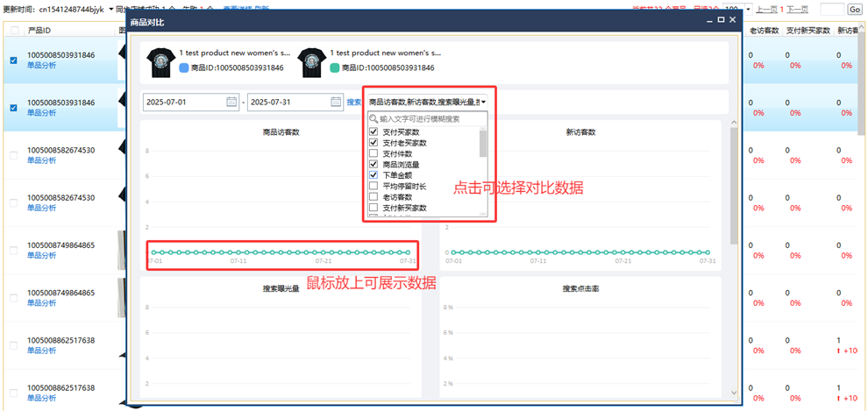868x411 pixels.
Task: Click the dialog chart area scroll-down arrow
Action: pos(734,392)
